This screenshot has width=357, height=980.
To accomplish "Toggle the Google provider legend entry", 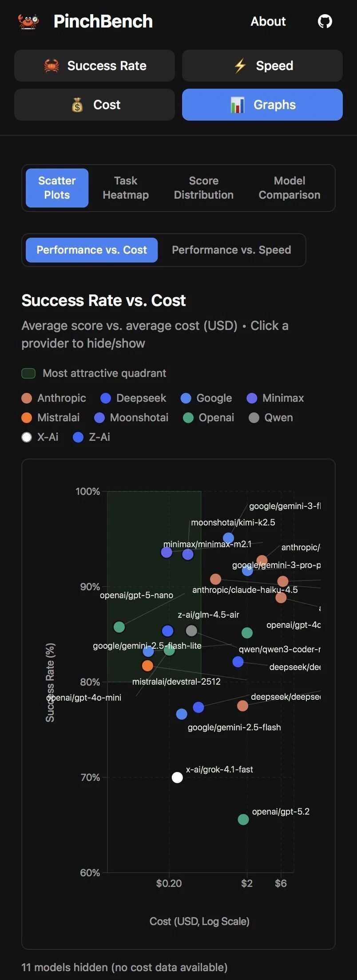I will pyautogui.click(x=206, y=398).
